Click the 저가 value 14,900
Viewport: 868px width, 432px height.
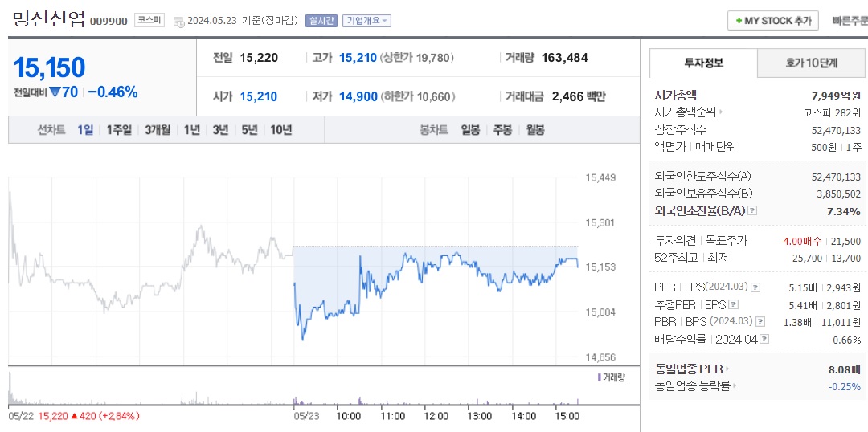click(x=358, y=97)
